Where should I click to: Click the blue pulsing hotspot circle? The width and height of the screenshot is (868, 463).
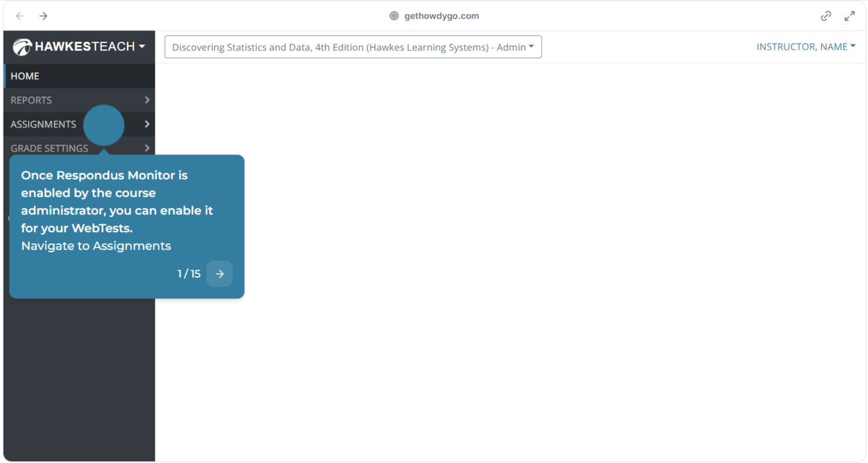point(104,125)
